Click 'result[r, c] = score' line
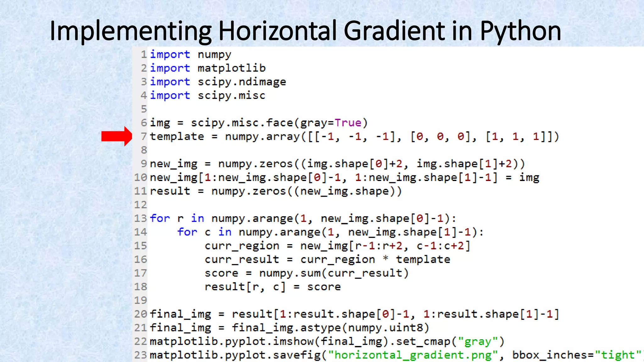 point(273,287)
